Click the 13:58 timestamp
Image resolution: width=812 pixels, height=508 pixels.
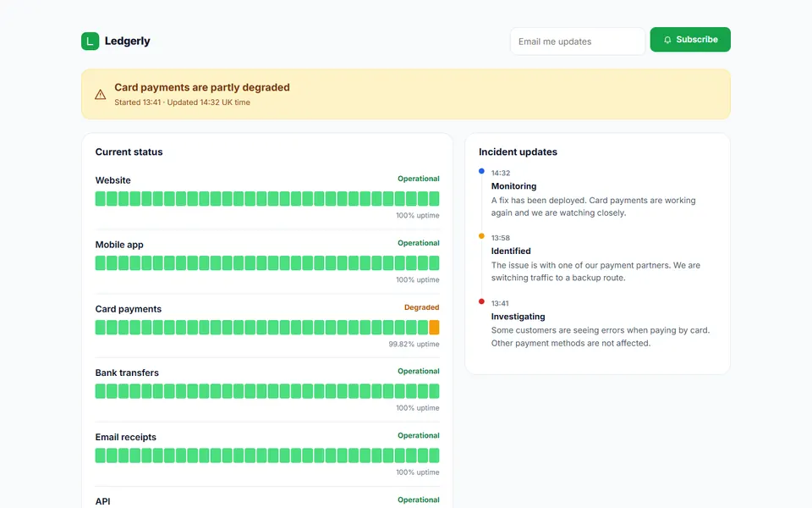(x=501, y=238)
